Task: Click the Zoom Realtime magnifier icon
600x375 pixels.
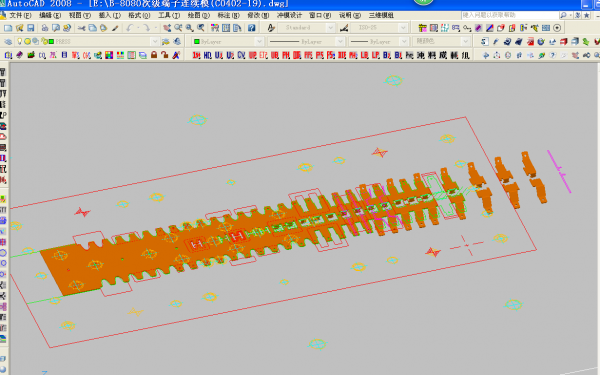Action: [178, 28]
